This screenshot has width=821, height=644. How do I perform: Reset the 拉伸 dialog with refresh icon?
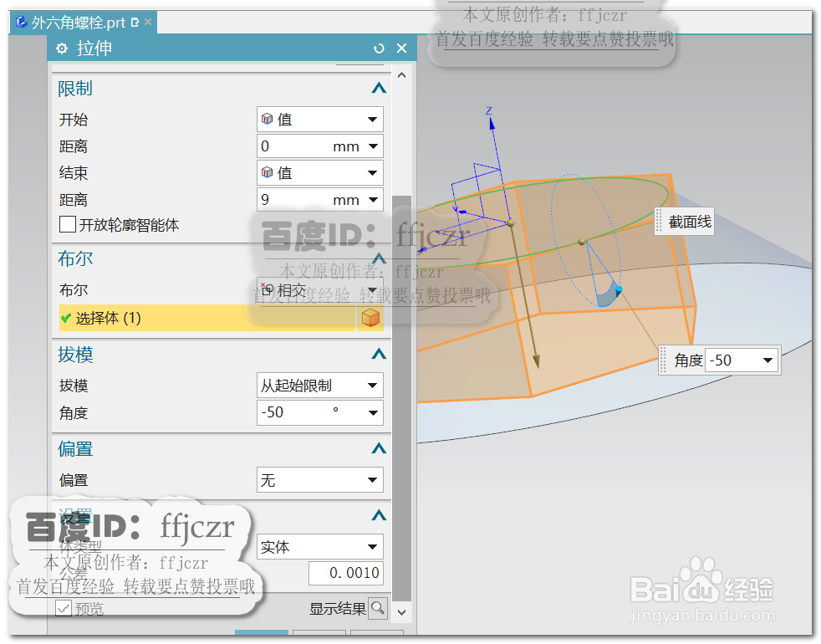click(x=379, y=49)
